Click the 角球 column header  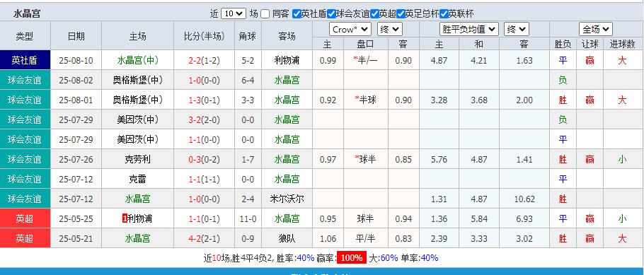[x=248, y=36]
